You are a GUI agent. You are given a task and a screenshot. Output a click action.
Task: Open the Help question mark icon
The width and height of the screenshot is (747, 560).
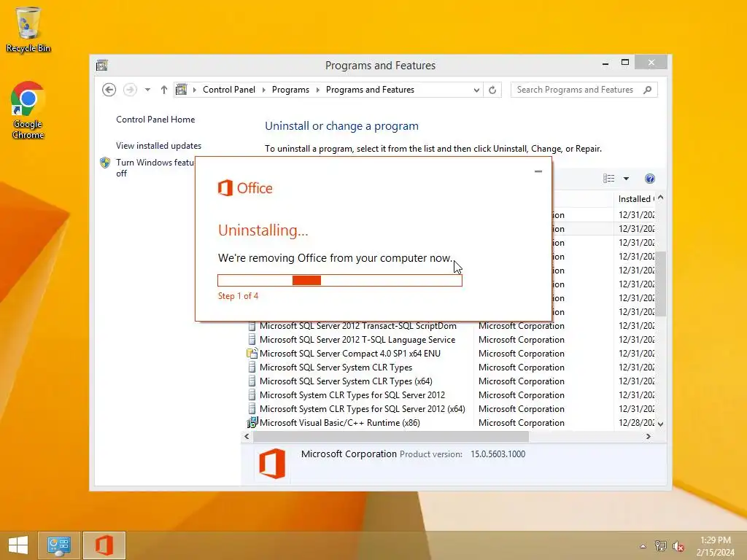point(650,179)
